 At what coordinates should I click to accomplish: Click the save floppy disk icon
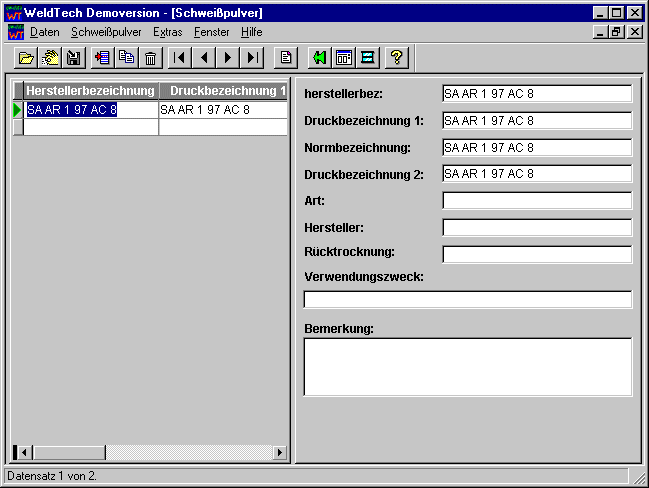pos(74,58)
